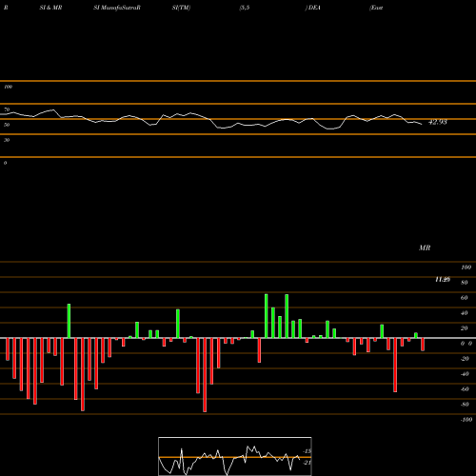476x476 pixels.
Task: Click the -21 label in the mini chart
Action: [x=307, y=463]
